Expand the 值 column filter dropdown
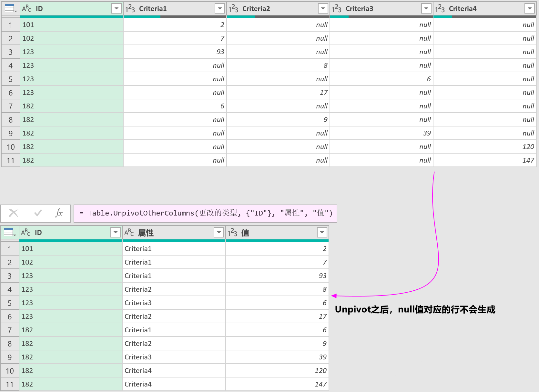This screenshot has height=392, width=539. (322, 233)
